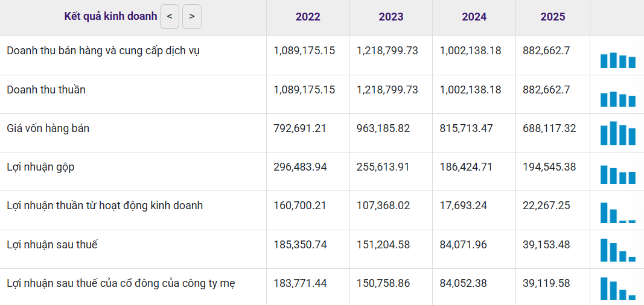The height and width of the screenshot is (305, 644).
Task: Click value 1,002,138.18 in Doanh thu thuần row
Action: click(x=470, y=90)
